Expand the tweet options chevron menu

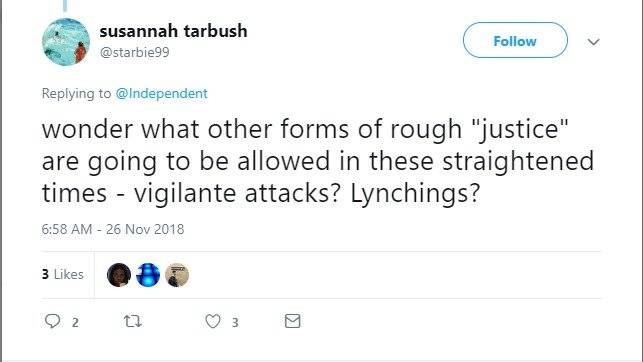coord(593,42)
